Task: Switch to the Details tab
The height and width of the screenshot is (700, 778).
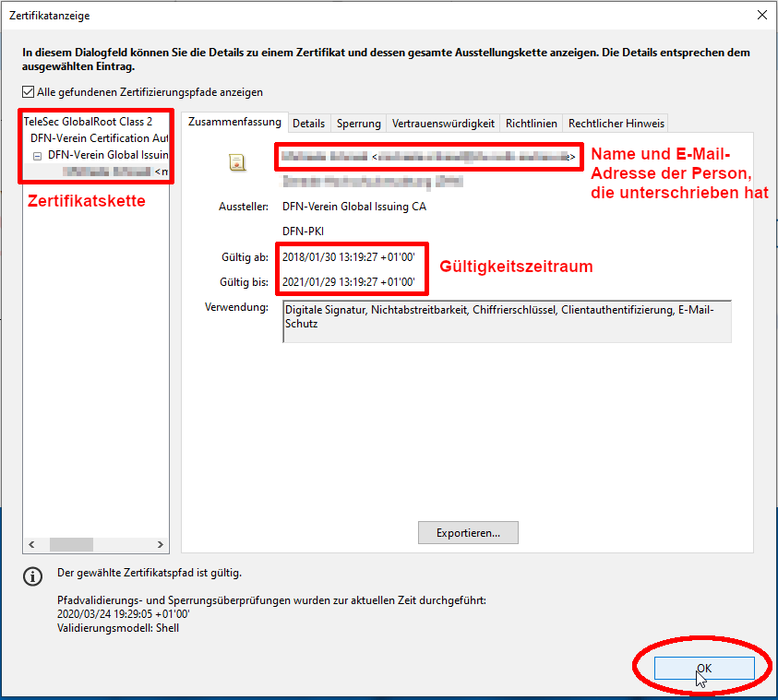Action: [308, 124]
